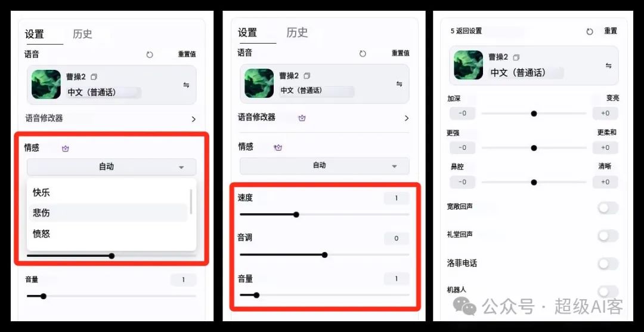Click 返回设置 back link in right panel
Viewport: 644px width, 332px height.
coord(466,31)
